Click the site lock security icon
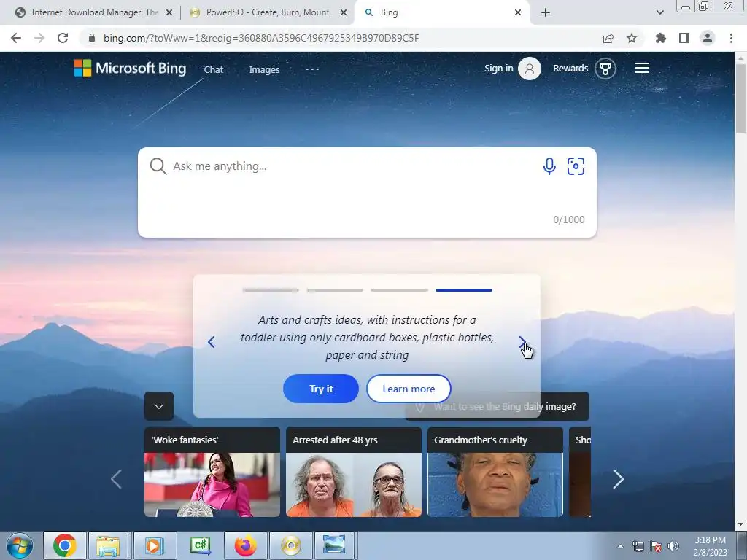747x560 pixels. point(92,38)
